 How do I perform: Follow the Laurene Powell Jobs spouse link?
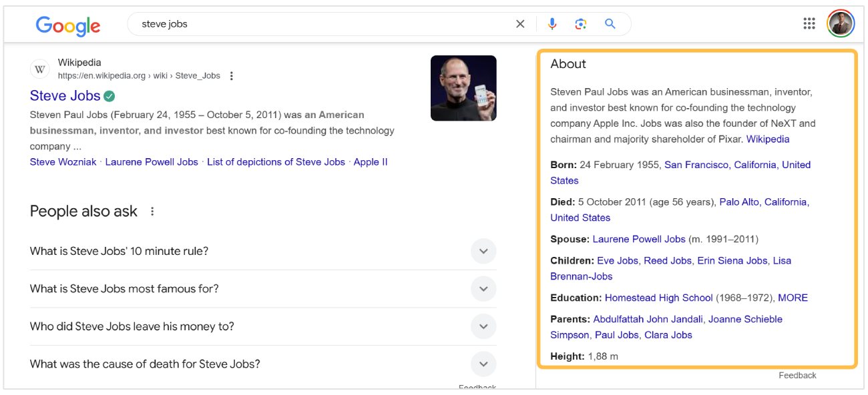(638, 239)
